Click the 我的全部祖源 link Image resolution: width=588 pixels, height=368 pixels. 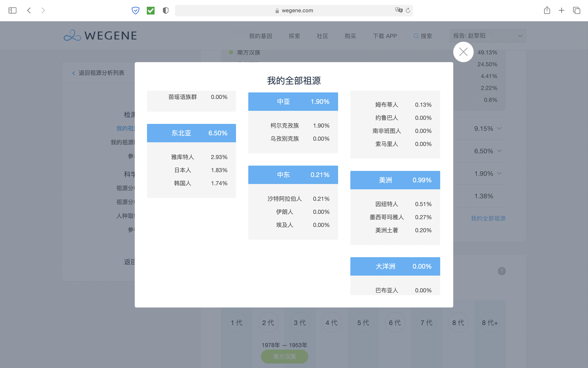(x=488, y=218)
